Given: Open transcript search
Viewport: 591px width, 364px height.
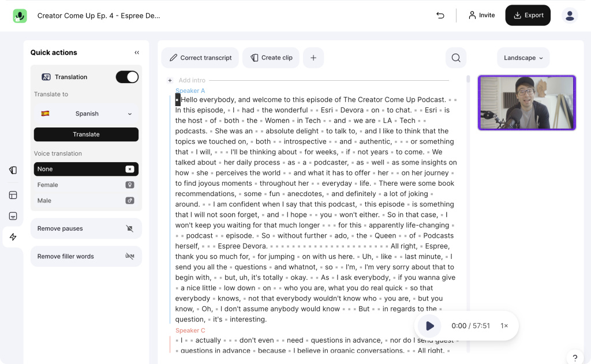Looking at the screenshot, I should point(456,58).
